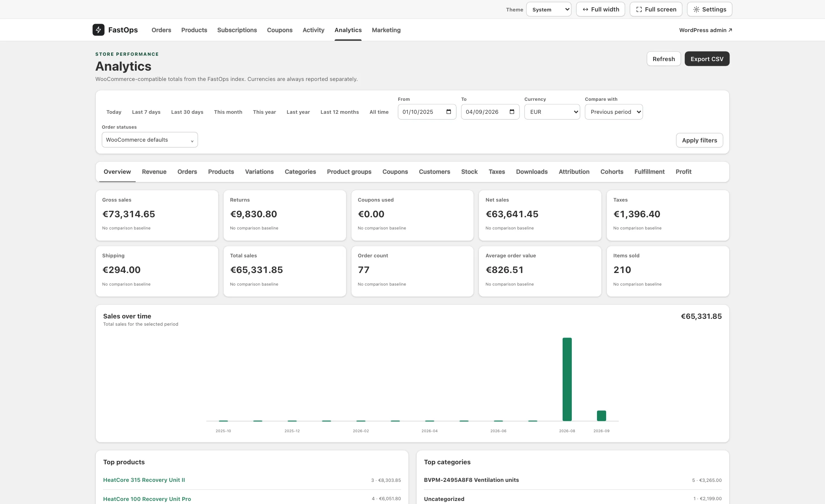Open the Subscriptions nav menu
Screen dimensions: 825x504
[x=237, y=30]
